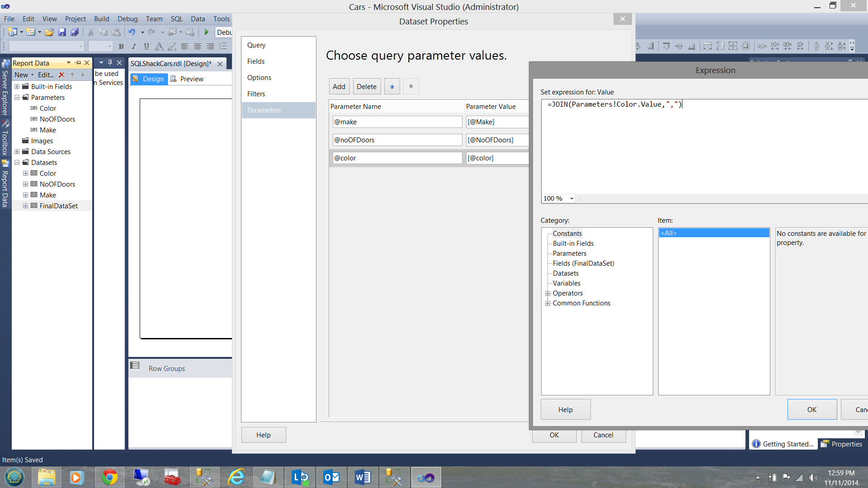Click the Undo arrow icon

(132, 32)
